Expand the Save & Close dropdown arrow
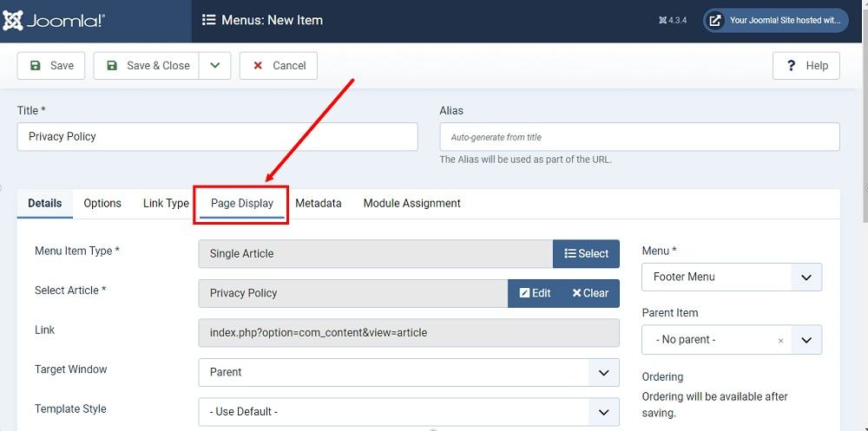The image size is (868, 431). tap(215, 66)
